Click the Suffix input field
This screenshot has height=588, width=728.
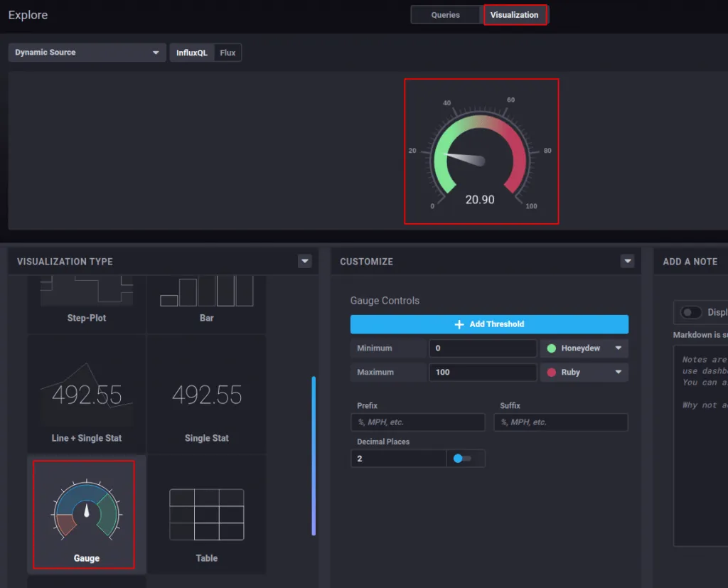click(561, 422)
